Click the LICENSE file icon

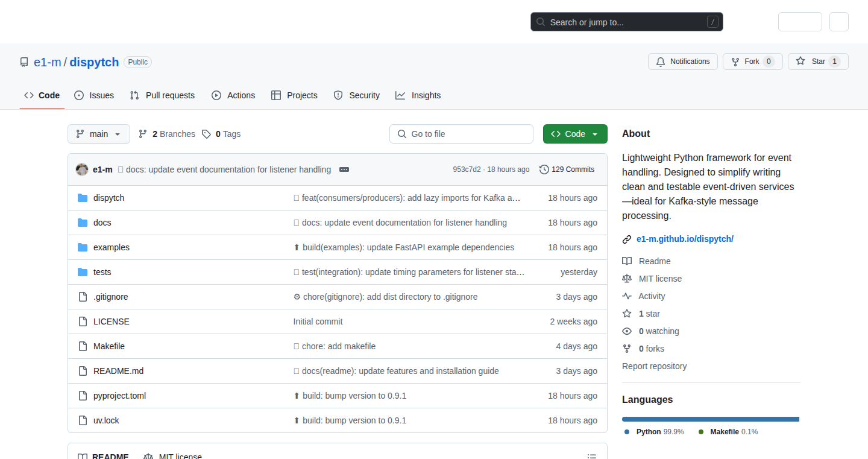[83, 321]
